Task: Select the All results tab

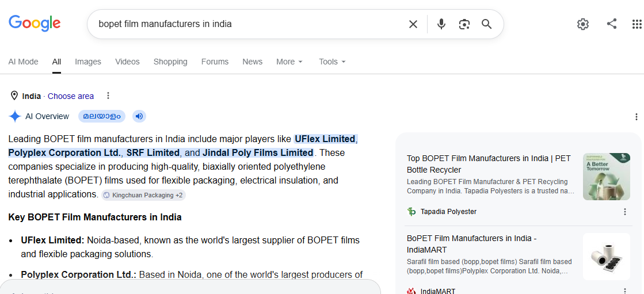Action: 56,62
